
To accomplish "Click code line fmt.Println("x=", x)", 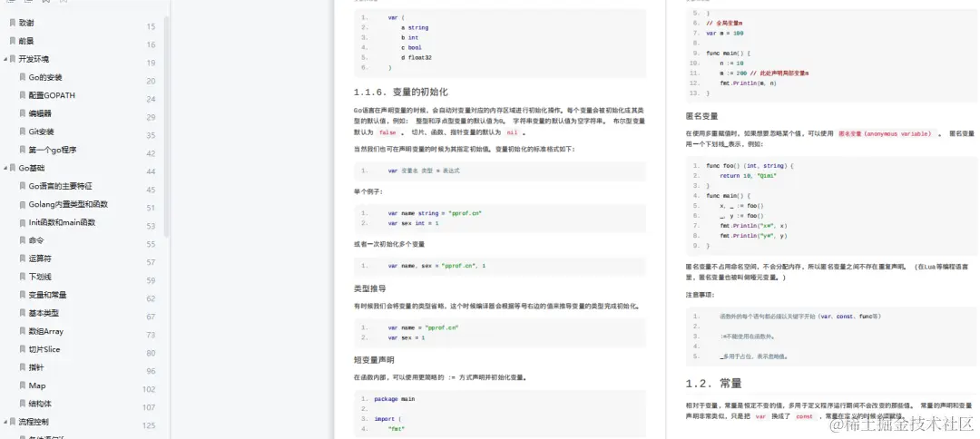I will (x=753, y=226).
